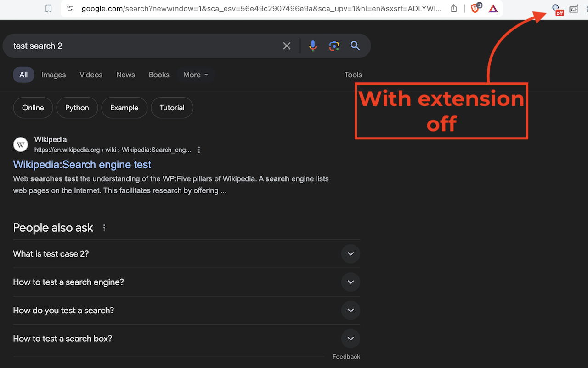Click the share page icon
588x368 pixels.
(x=454, y=9)
